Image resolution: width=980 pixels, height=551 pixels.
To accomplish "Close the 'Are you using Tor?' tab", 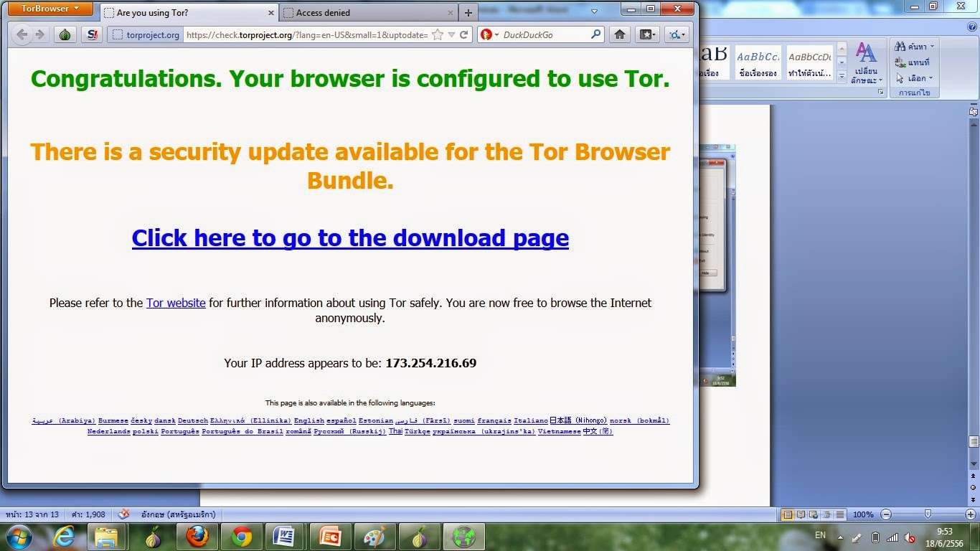I will click(271, 13).
